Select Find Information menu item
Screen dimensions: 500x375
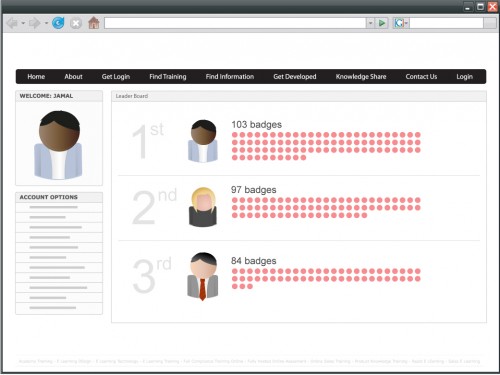click(x=230, y=77)
